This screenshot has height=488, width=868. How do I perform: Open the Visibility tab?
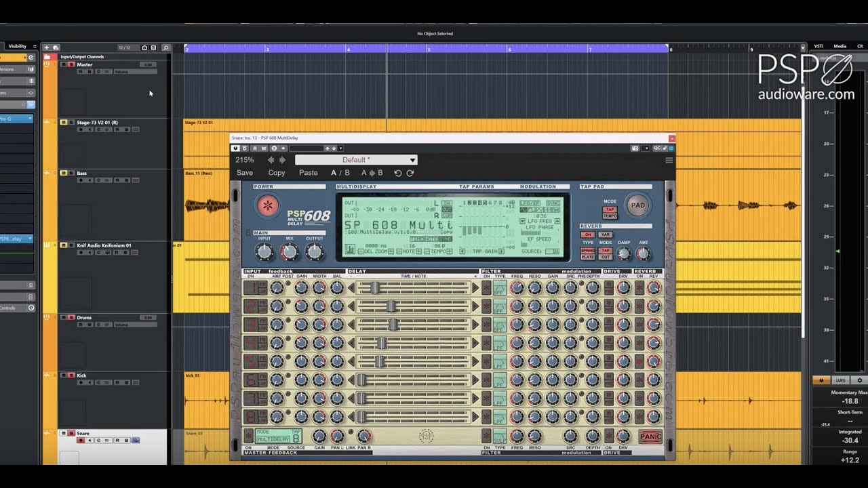17,46
